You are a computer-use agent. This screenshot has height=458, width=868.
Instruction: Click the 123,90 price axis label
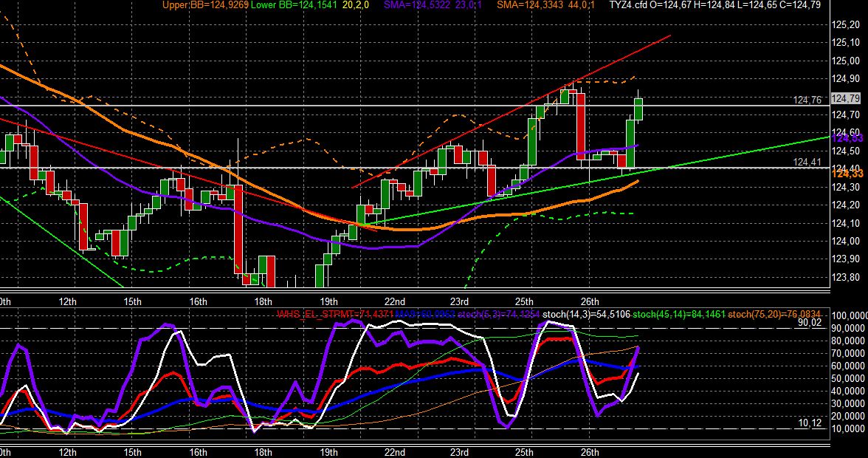pos(847,259)
